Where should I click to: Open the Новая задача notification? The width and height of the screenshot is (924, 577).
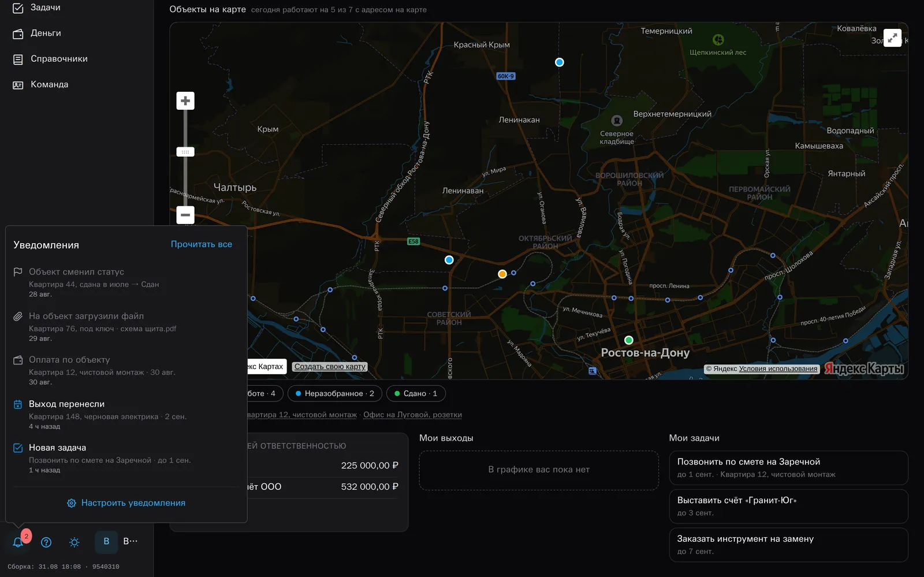[126, 459]
